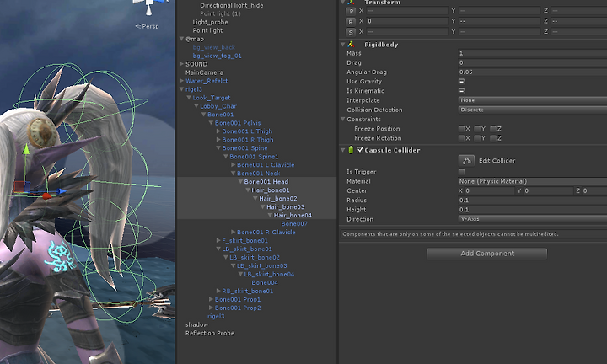Click the green Capsule Collider icon
The height and width of the screenshot is (364, 607).
pos(351,150)
